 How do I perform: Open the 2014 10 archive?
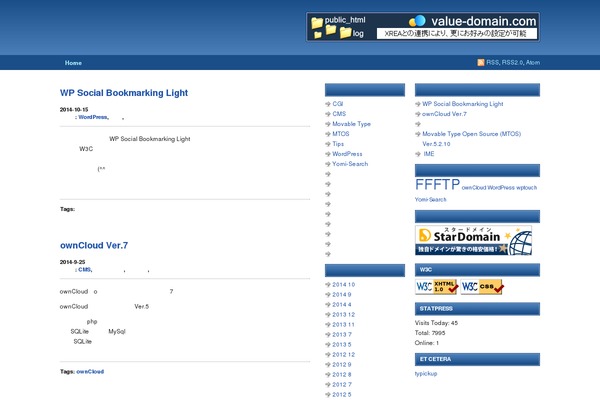(x=344, y=284)
